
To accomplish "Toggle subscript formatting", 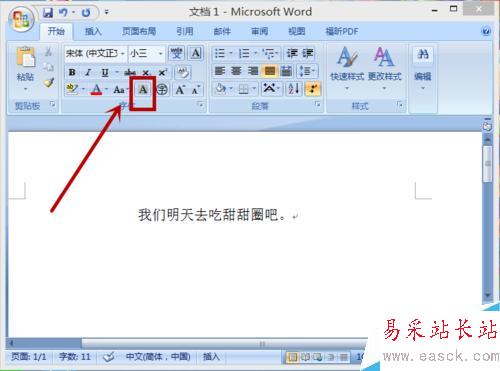I will [x=146, y=72].
